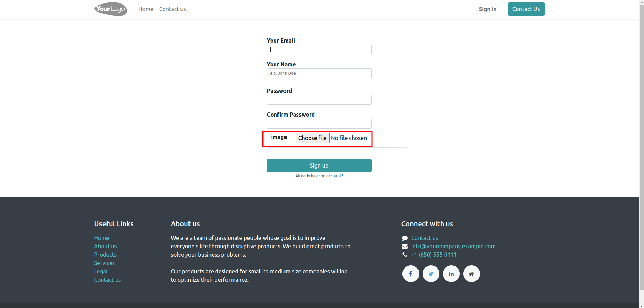Follow the Already have an account link
The height and width of the screenshot is (308, 644).
[x=319, y=176]
